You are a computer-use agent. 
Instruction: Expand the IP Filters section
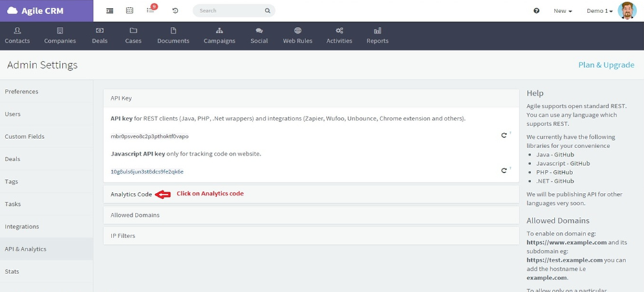[x=311, y=236]
